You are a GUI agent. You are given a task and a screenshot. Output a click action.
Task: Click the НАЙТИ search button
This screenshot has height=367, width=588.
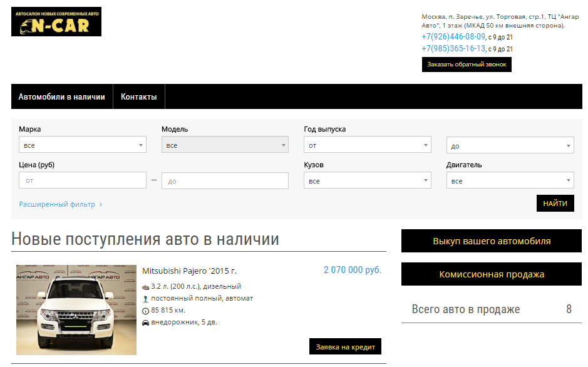(555, 204)
